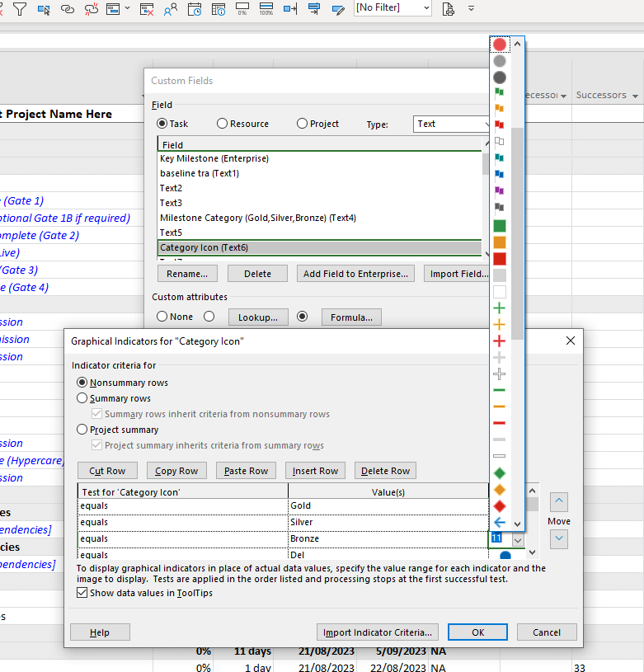
Task: Click the Task Information calendar-info icon
Action: (x=219, y=9)
